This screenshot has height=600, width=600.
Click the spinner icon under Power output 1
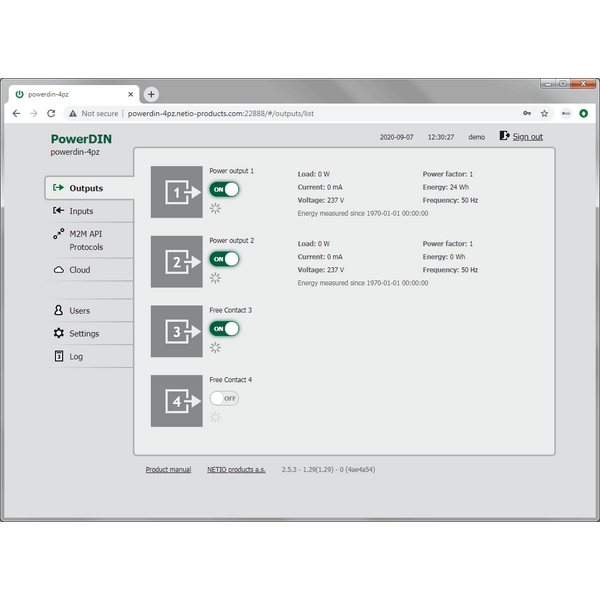[215, 208]
